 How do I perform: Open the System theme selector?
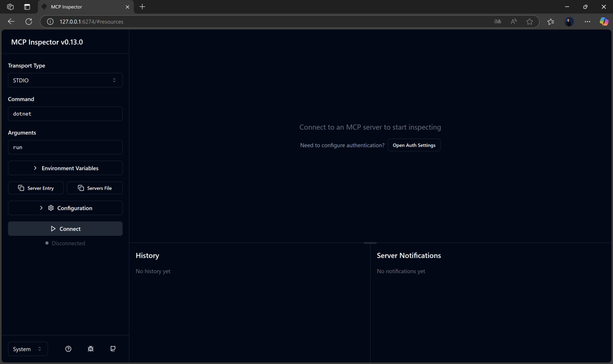point(28,349)
